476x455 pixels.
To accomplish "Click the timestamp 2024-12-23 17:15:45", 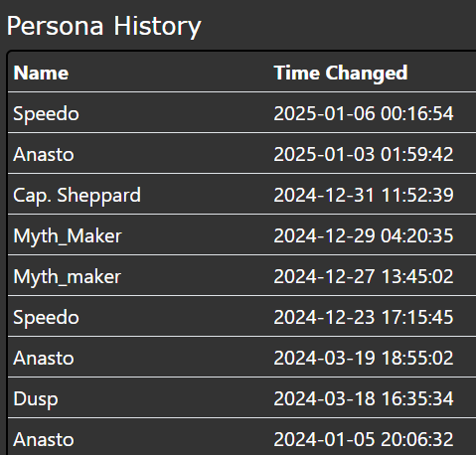I will [x=364, y=318].
